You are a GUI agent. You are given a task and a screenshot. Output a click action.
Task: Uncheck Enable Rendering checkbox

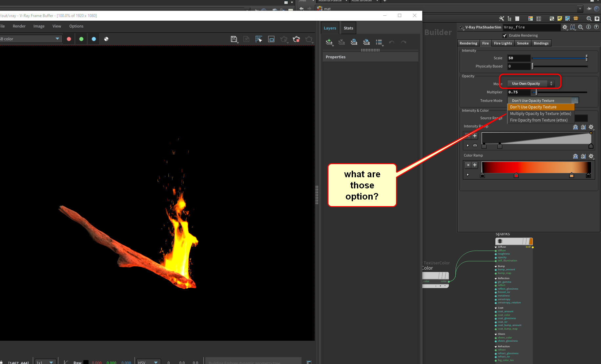tap(505, 36)
